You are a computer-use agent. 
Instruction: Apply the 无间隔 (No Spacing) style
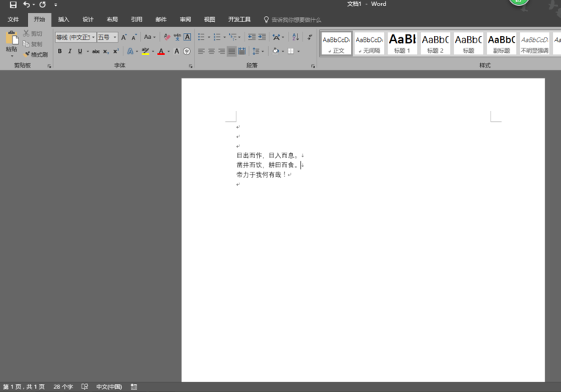369,43
